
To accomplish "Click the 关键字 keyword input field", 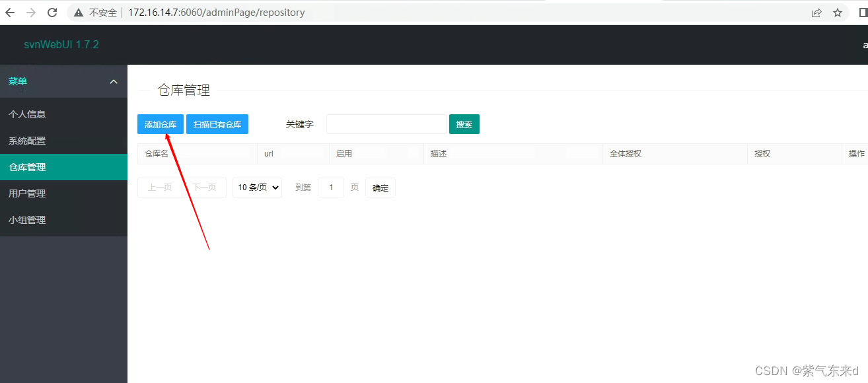I will click(386, 124).
